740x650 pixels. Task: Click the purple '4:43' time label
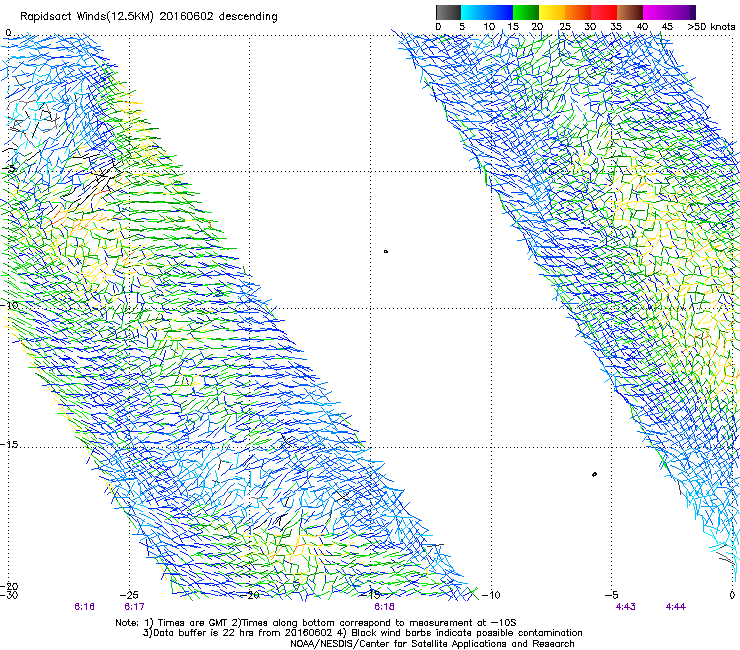coord(626,607)
